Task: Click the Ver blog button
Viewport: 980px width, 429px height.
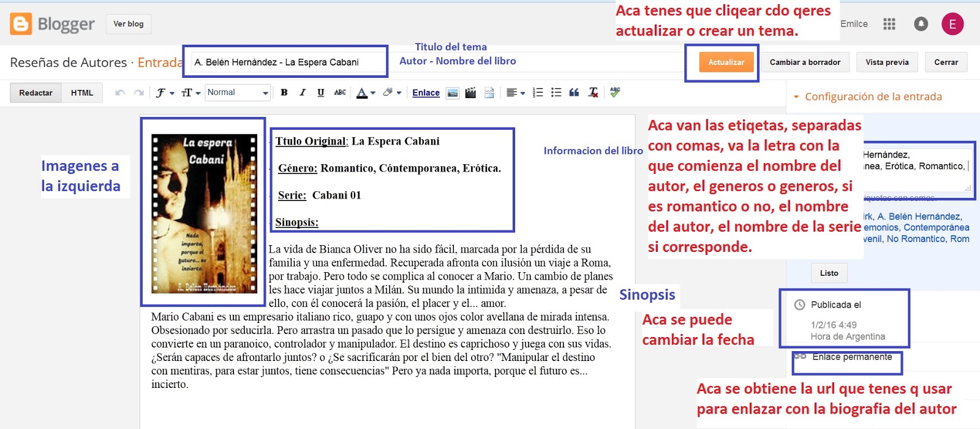Action: [x=129, y=24]
